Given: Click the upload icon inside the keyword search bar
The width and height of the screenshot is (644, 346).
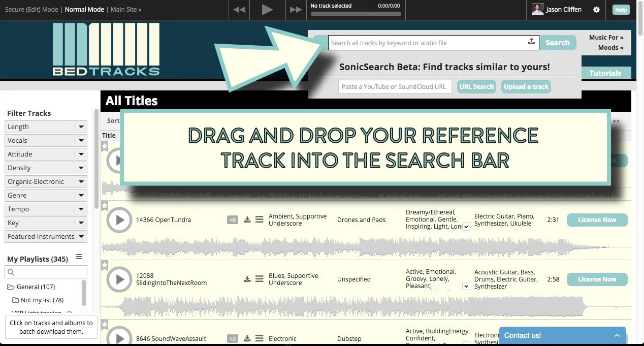Looking at the screenshot, I should (x=531, y=42).
